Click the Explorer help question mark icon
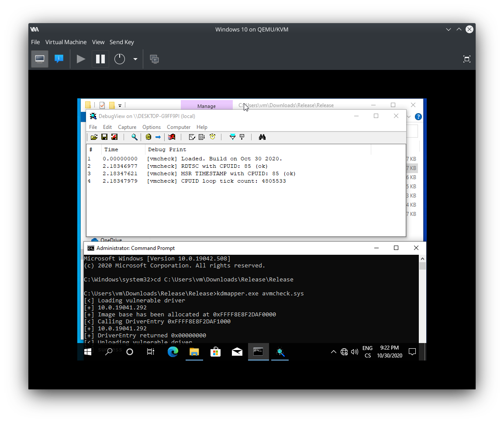Image resolution: width=504 pixels, height=423 pixels. click(418, 117)
